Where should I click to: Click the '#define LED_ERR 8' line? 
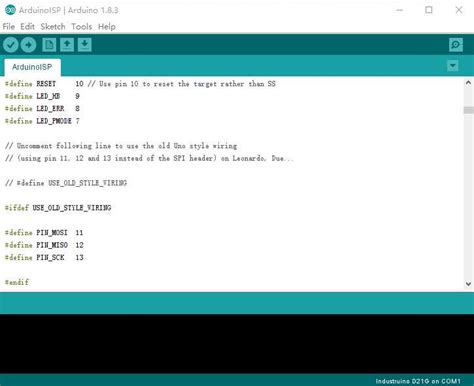[x=42, y=109]
